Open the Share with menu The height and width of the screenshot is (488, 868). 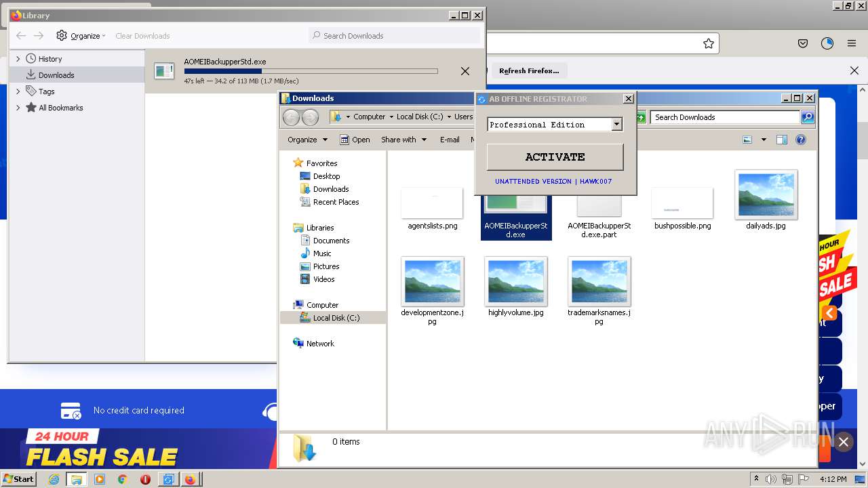[x=404, y=140]
